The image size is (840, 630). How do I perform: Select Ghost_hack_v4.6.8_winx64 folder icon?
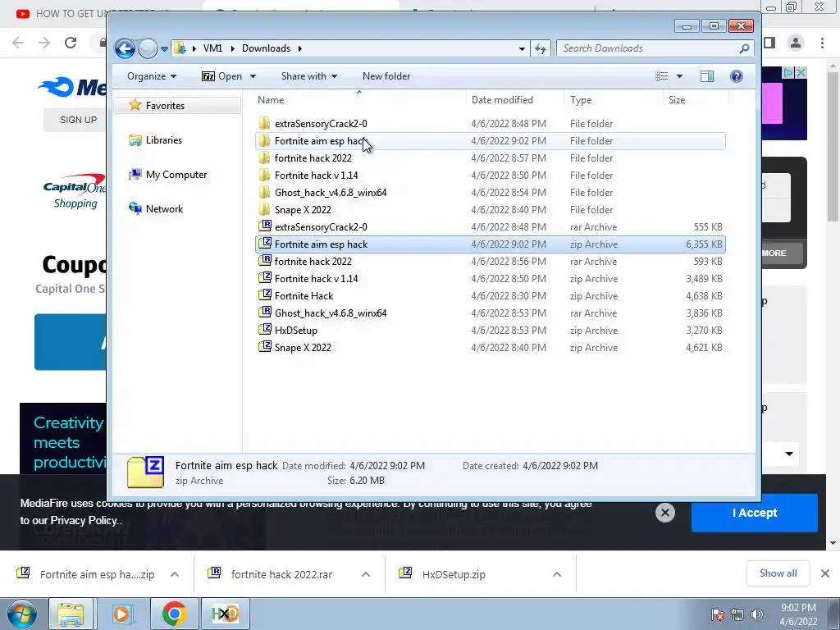point(264,192)
